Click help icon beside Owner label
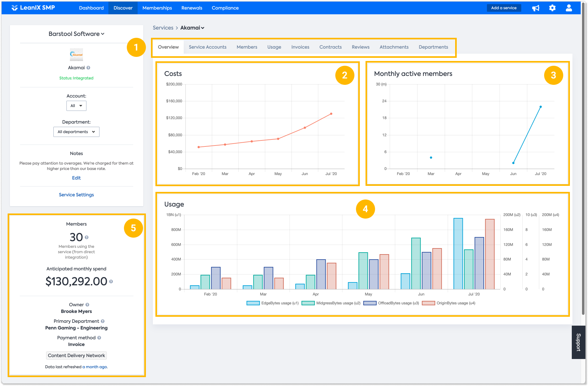Viewport: 588px width, 386px height. 87,305
